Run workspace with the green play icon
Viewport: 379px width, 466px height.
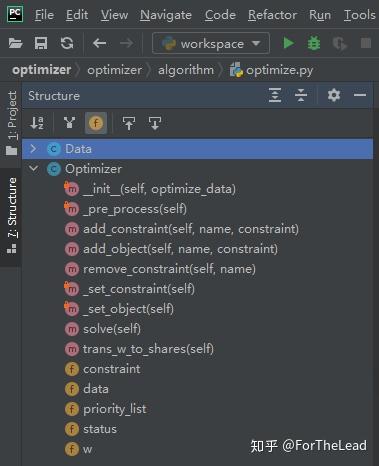tap(288, 43)
